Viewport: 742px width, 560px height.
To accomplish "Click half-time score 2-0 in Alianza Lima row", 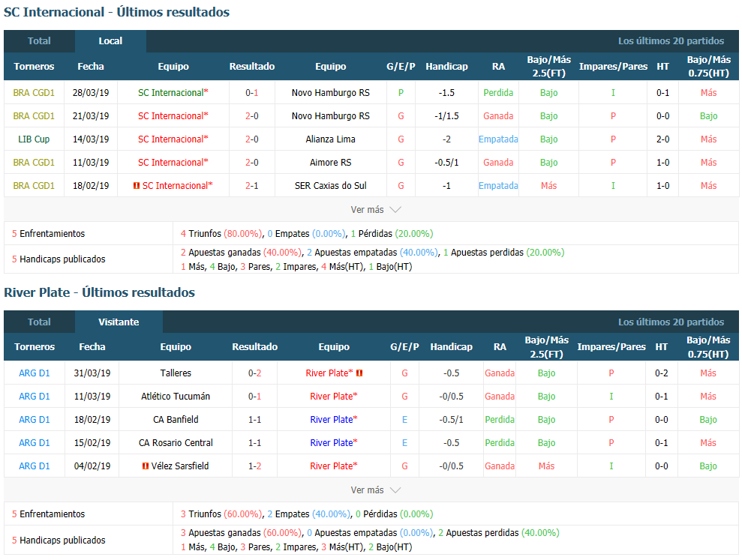I will coord(663,139).
